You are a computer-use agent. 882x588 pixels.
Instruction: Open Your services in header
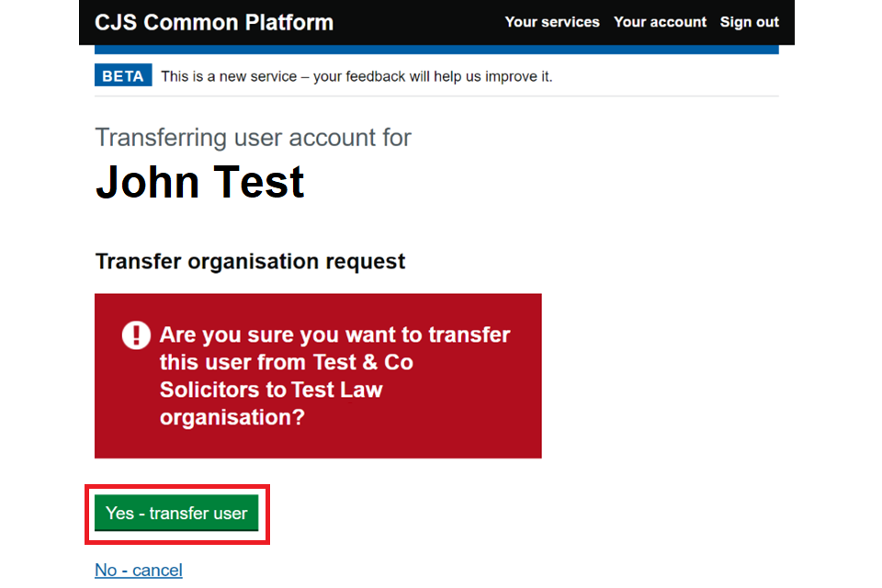click(551, 22)
